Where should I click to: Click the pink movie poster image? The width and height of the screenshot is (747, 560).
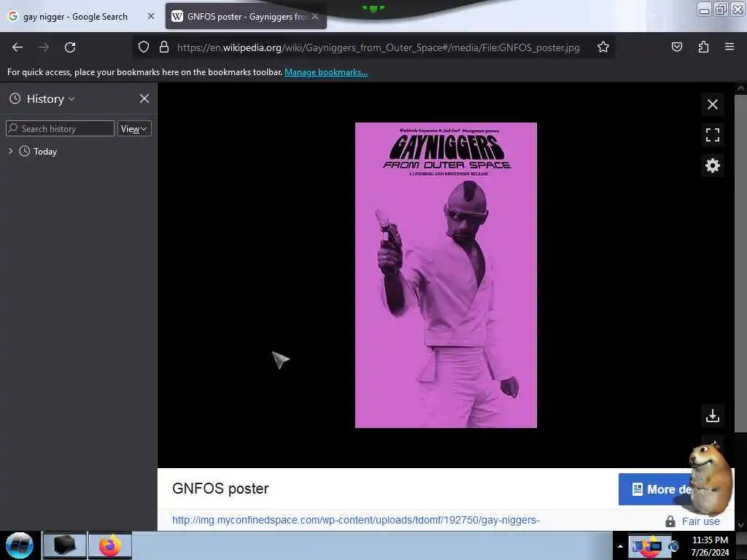pos(446,275)
